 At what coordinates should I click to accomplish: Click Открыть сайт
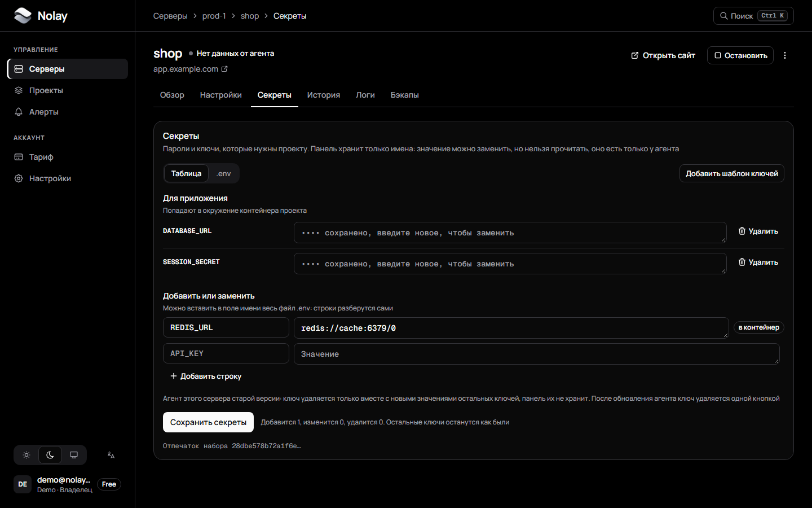coord(663,55)
